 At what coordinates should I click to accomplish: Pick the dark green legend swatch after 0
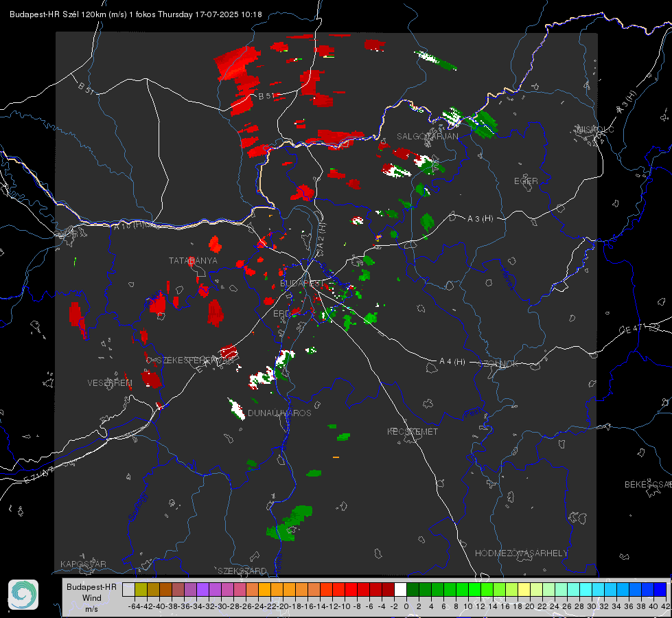413,590
